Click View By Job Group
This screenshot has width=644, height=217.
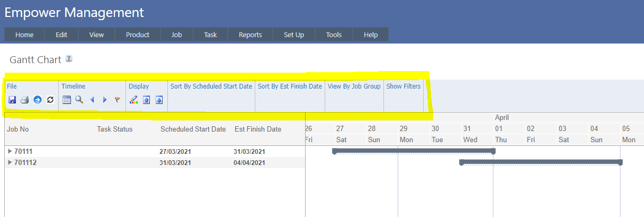[x=354, y=86]
